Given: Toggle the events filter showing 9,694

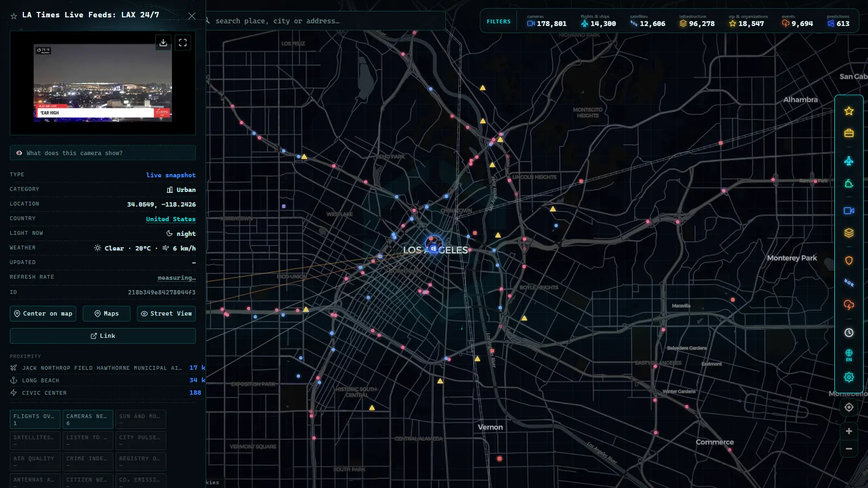Looking at the screenshot, I should tap(797, 21).
